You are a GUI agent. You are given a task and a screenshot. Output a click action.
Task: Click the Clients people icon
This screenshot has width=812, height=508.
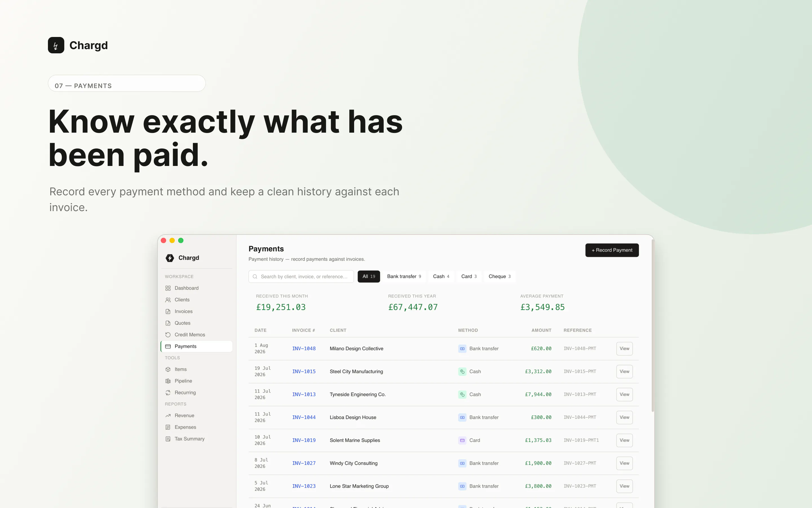point(168,300)
